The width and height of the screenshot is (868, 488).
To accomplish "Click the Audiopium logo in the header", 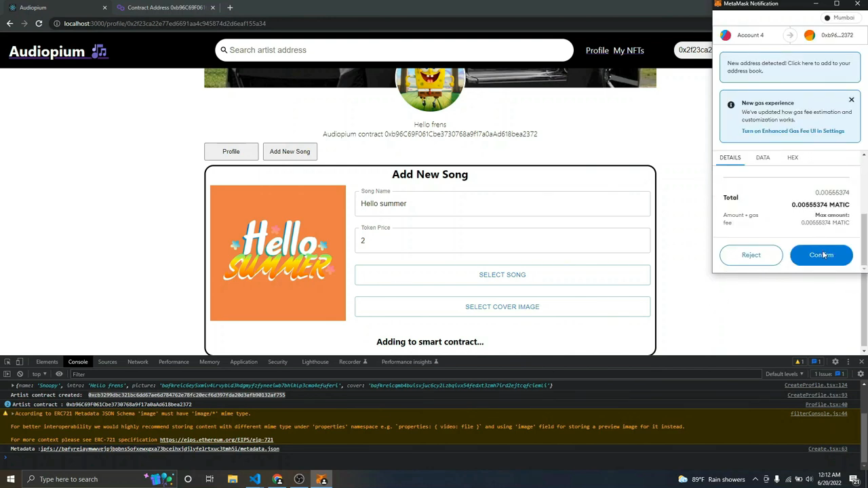I will click(58, 52).
